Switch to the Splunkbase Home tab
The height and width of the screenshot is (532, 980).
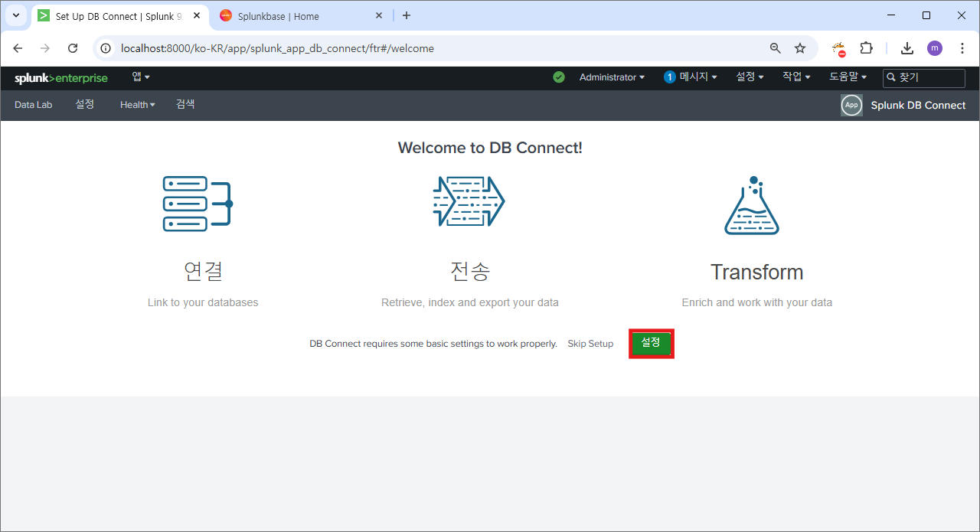click(x=302, y=15)
